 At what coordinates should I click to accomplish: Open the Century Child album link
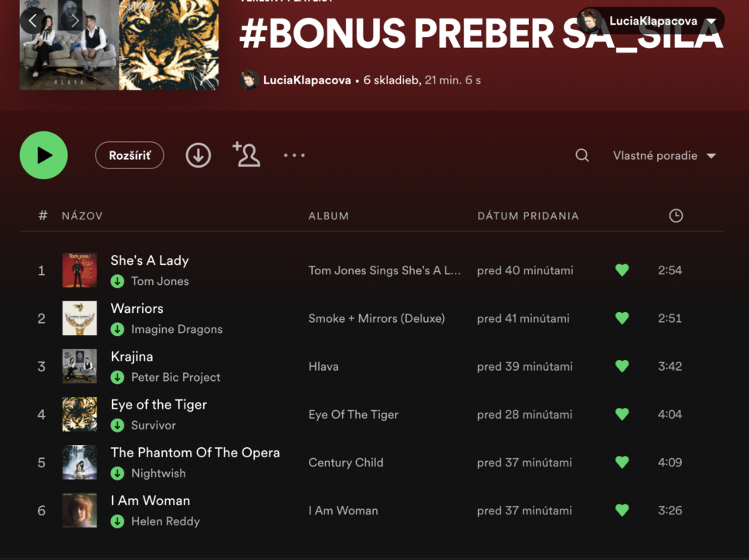[x=345, y=463]
